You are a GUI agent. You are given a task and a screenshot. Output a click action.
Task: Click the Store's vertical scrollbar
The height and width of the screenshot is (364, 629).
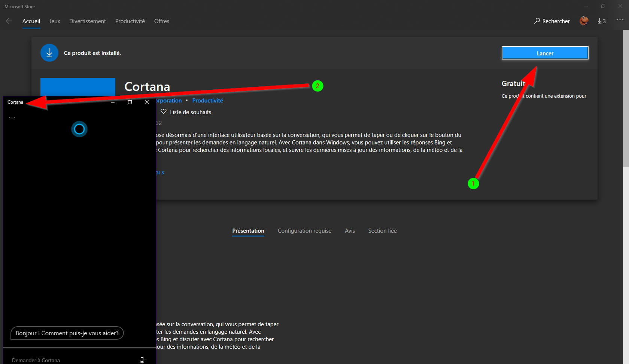[x=626, y=99]
